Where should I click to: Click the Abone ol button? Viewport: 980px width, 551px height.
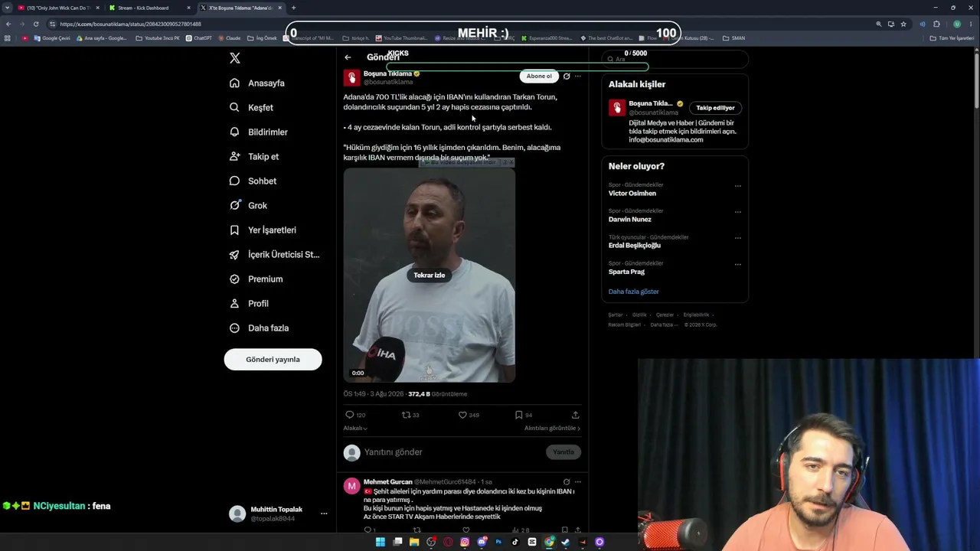(x=538, y=77)
